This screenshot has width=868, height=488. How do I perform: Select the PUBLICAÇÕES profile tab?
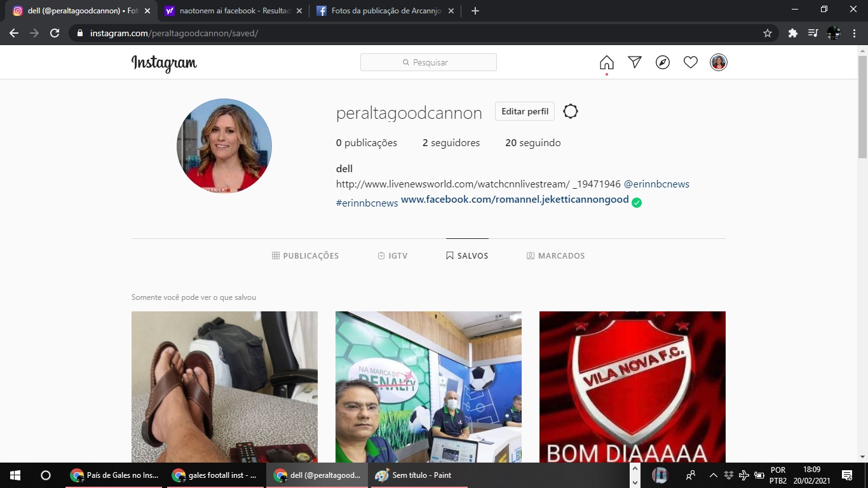[x=305, y=255]
